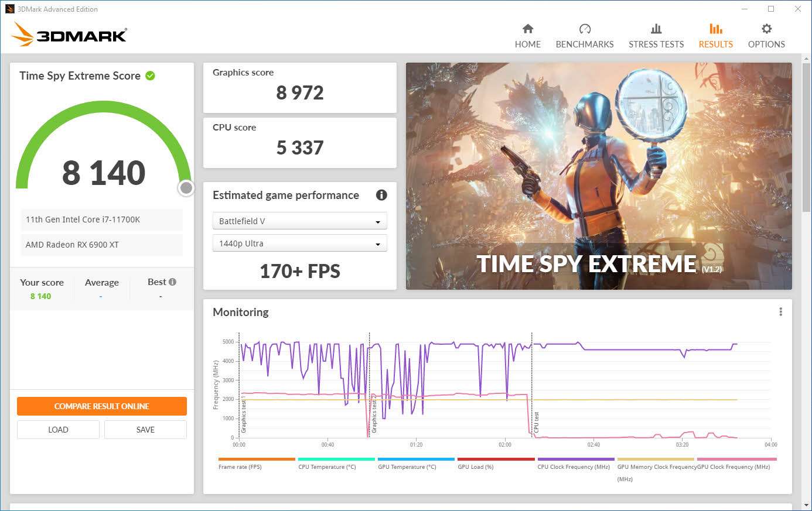Click the Stress Tests bar chart icon
This screenshot has height=511, width=812.
coord(656,29)
